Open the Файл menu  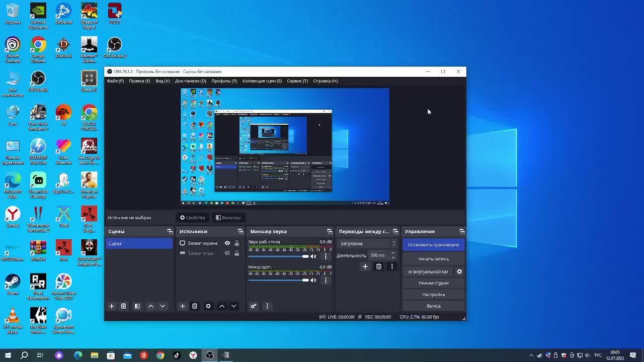click(115, 81)
